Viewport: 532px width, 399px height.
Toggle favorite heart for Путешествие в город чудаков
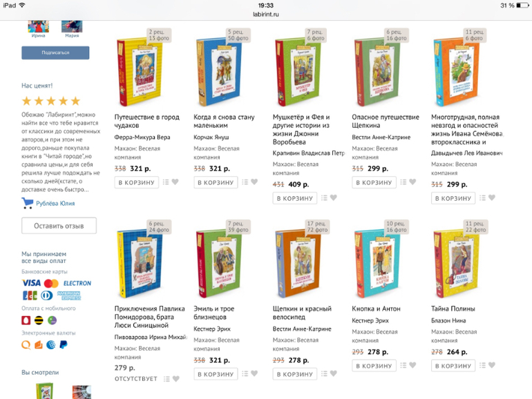click(175, 182)
